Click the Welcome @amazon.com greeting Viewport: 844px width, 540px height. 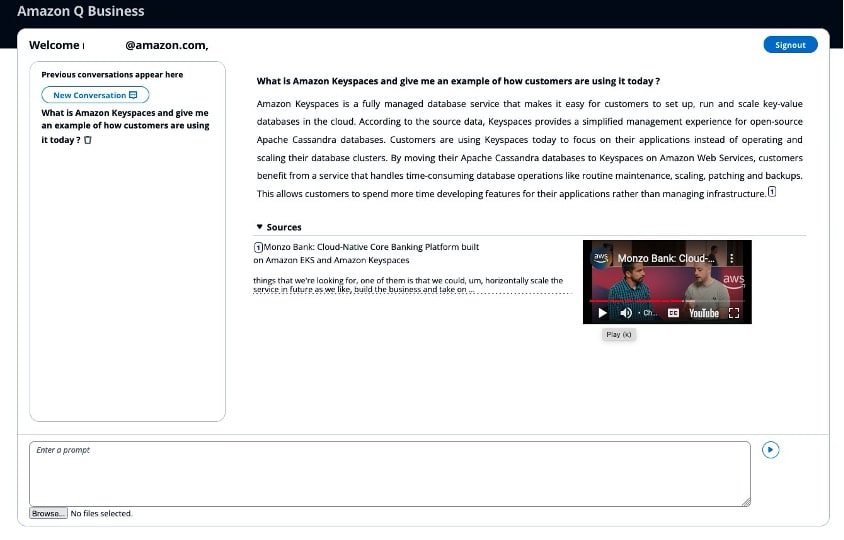coord(119,45)
